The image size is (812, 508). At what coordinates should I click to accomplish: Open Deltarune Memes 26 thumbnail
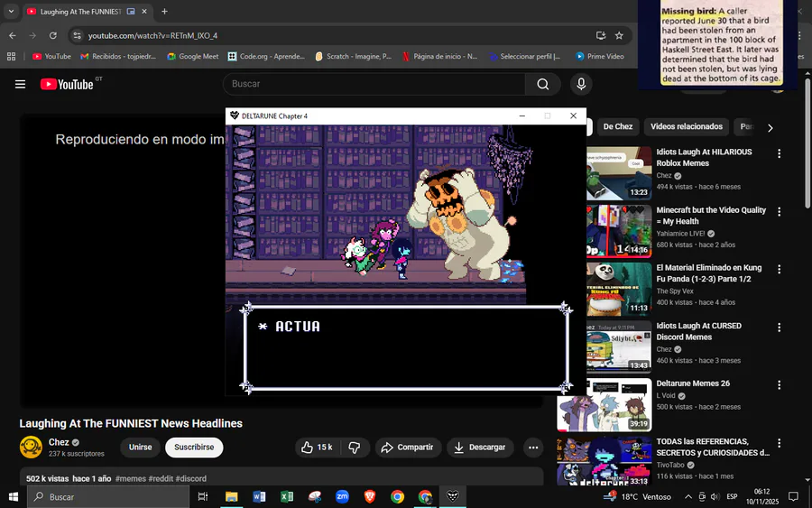[604, 404]
